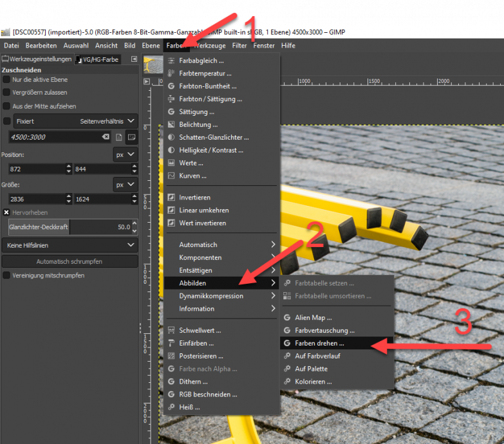504x444 pixels.
Task: Click the Glanzlichter-Deckkraft slider
Action: 70,227
